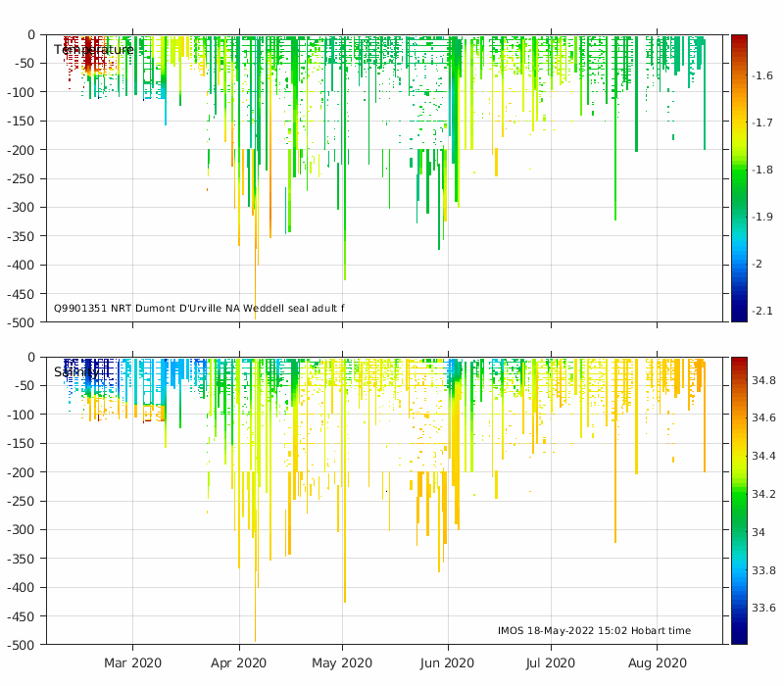This screenshot has width=784, height=686.
Task: Select the Aug 2020 x-axis label
Action: [656, 663]
